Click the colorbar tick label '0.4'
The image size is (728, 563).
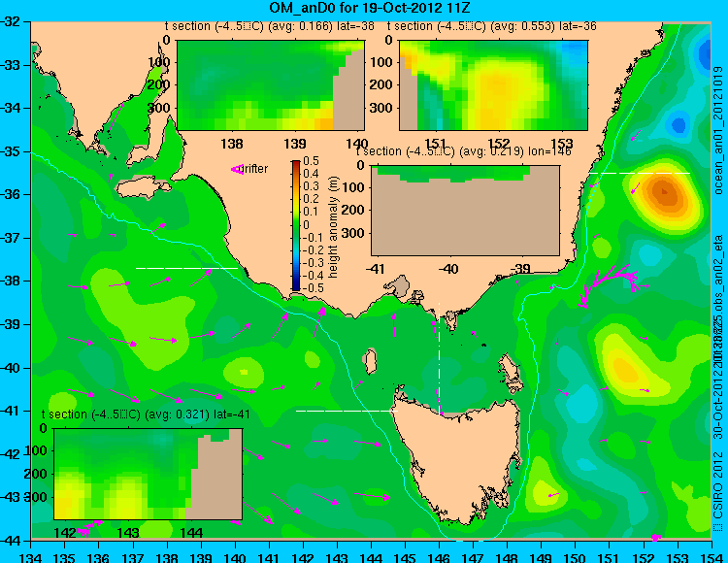[311, 174]
